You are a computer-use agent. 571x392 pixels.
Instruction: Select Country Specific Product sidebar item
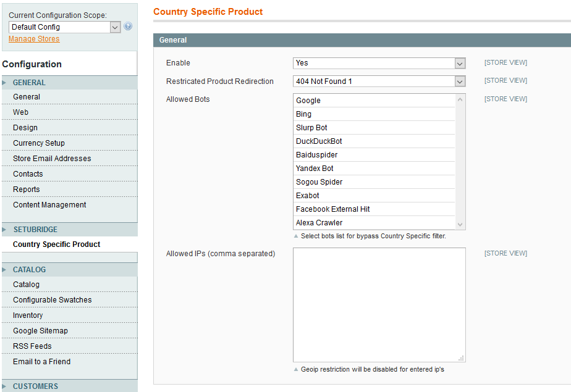(x=56, y=244)
